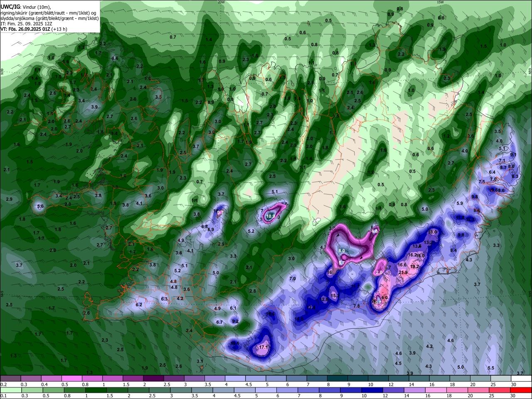The height and width of the screenshot is (399, 532).
Task: Click the '0.2' label in the top legend row
Action: (x=3, y=384)
